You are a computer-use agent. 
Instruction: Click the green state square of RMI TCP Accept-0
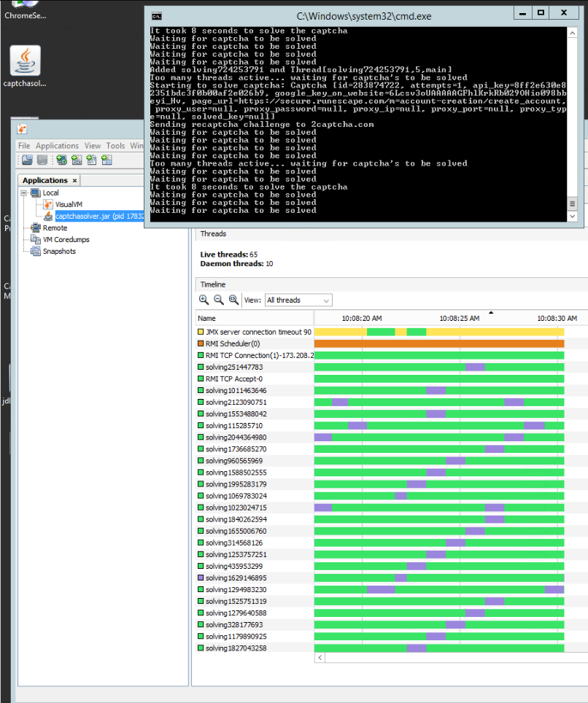point(201,378)
